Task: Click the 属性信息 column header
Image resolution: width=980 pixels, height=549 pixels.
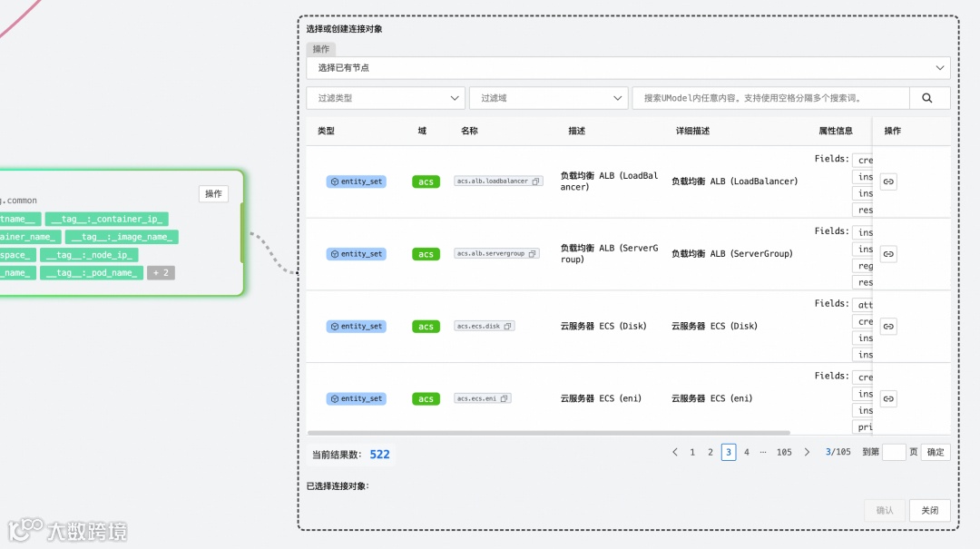Action: point(836,131)
